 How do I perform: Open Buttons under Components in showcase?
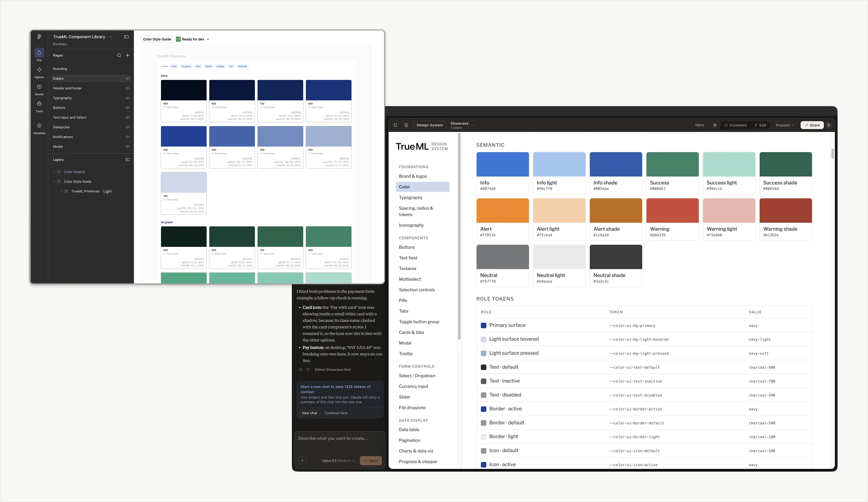pos(407,247)
